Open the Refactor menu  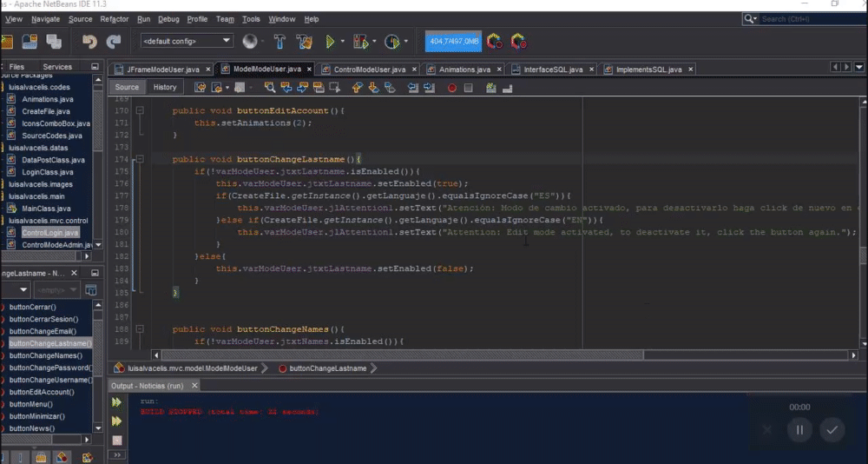click(x=114, y=18)
